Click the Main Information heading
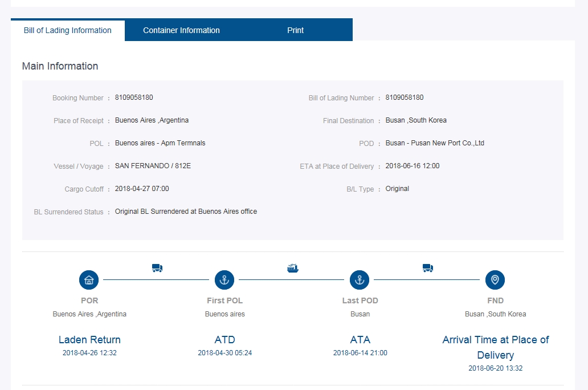588x390 pixels. point(60,66)
